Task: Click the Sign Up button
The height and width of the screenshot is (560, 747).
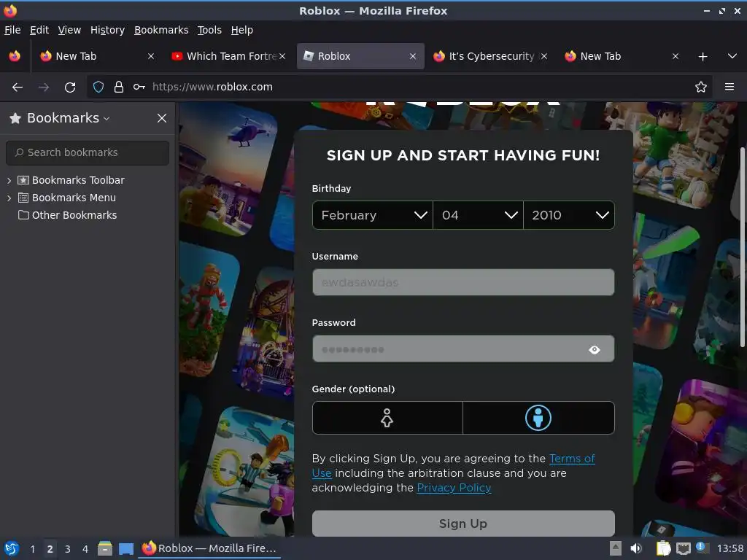Action: coord(463,524)
